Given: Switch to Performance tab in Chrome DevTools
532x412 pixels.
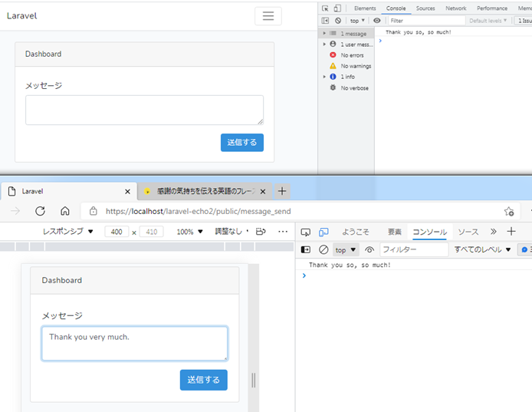Looking at the screenshot, I should tap(492, 8).
